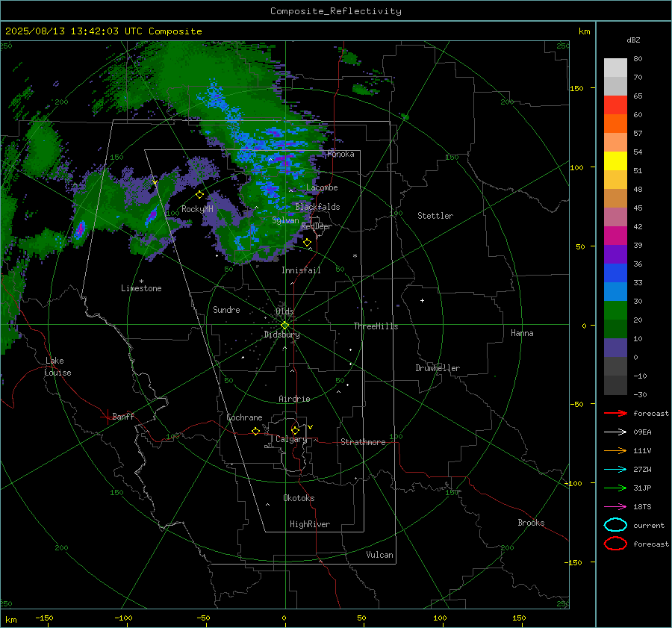Screen dimensions: 672x628
Task: Click the orange 111V arrow in legend
Action: tap(615, 450)
